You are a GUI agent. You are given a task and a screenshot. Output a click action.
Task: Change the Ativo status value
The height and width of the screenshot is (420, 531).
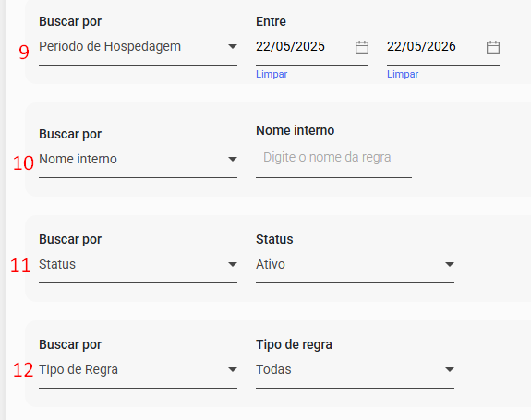click(x=355, y=265)
